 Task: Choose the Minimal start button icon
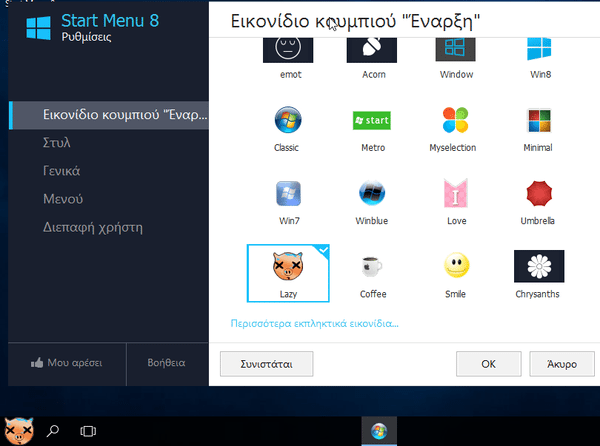click(539, 120)
